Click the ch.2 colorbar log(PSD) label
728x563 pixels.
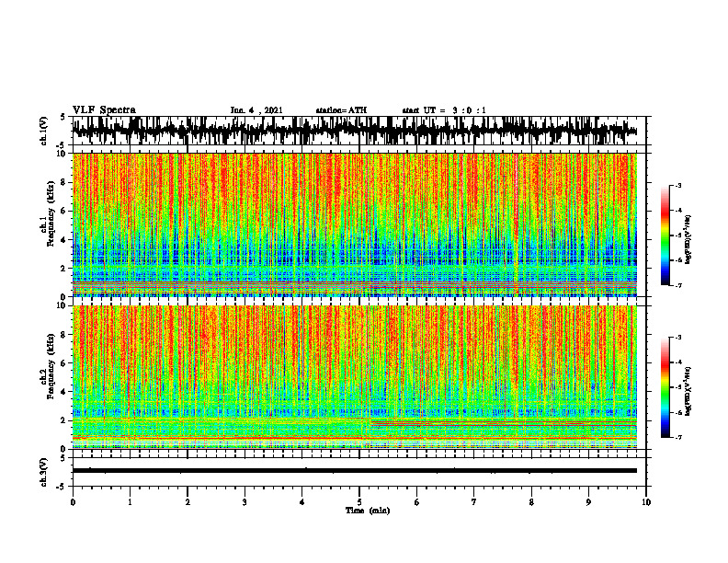pos(688,390)
